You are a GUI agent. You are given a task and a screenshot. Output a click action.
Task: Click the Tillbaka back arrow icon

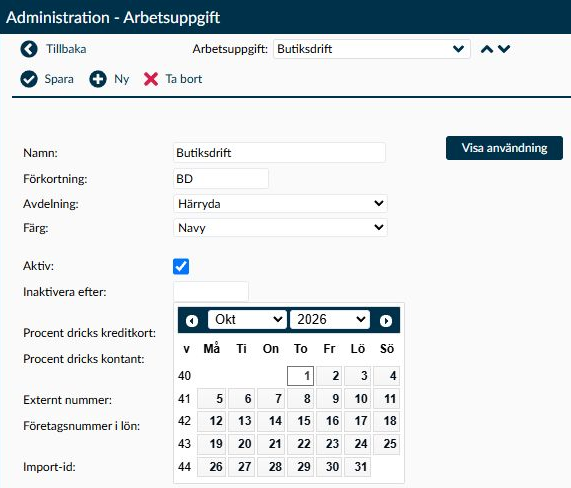pos(29,49)
